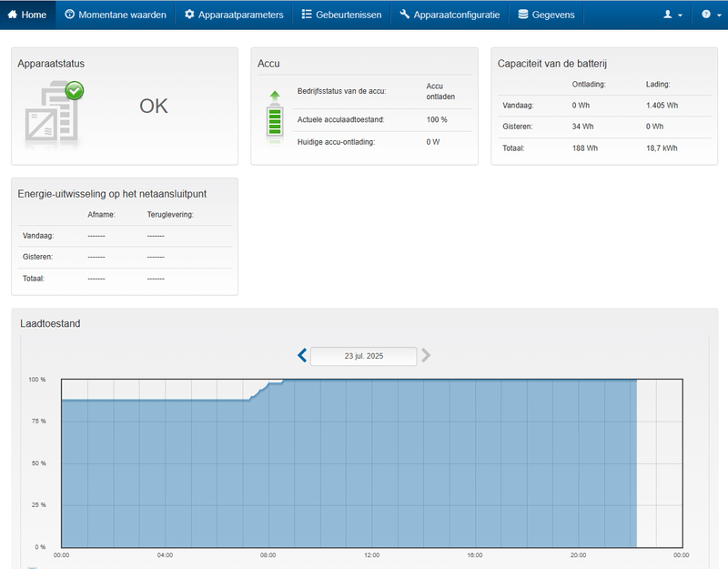This screenshot has width=728, height=569.
Task: Click Gisteren row label in Energie-uitwisseling panel
Action: point(37,257)
